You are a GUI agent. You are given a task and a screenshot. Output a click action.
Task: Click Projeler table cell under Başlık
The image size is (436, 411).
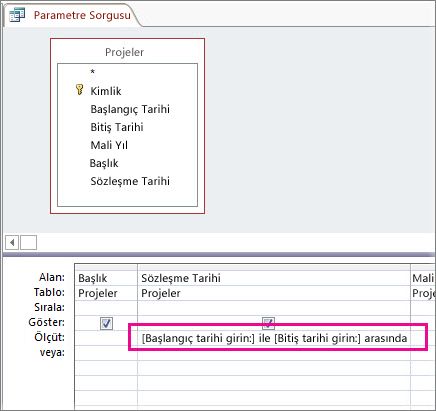pyautogui.click(x=106, y=293)
